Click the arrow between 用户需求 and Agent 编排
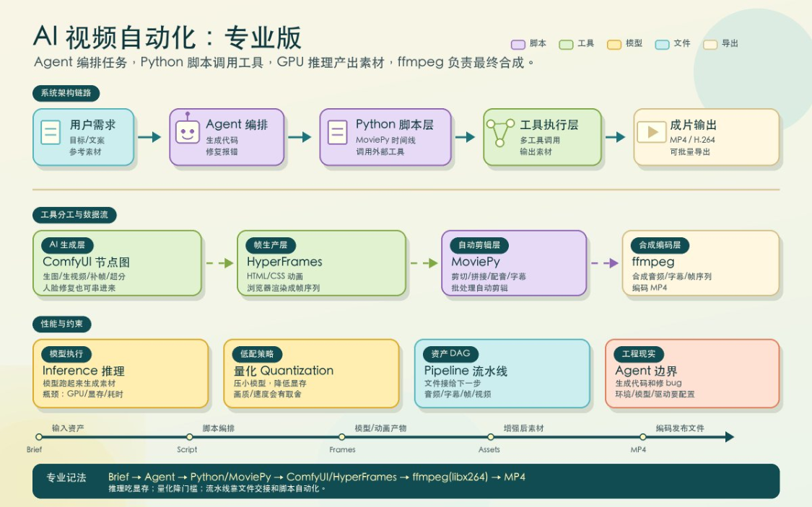This screenshot has width=812, height=507. coord(149,137)
